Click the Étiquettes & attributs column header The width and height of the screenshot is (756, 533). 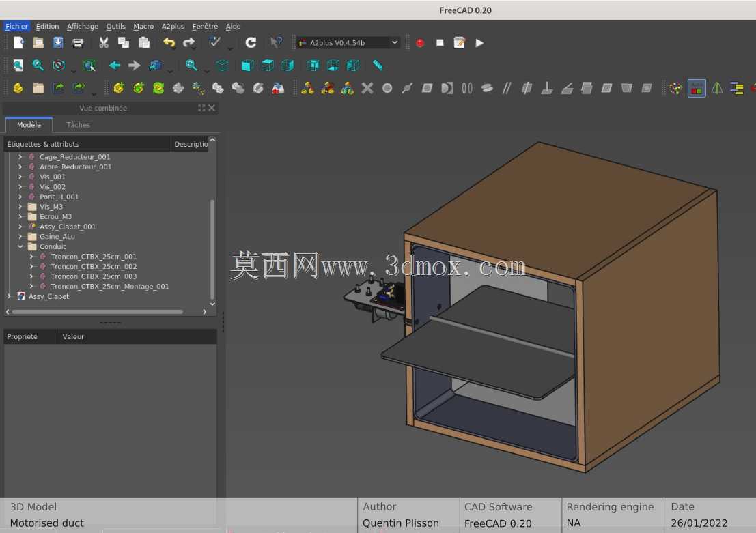pyautogui.click(x=87, y=144)
